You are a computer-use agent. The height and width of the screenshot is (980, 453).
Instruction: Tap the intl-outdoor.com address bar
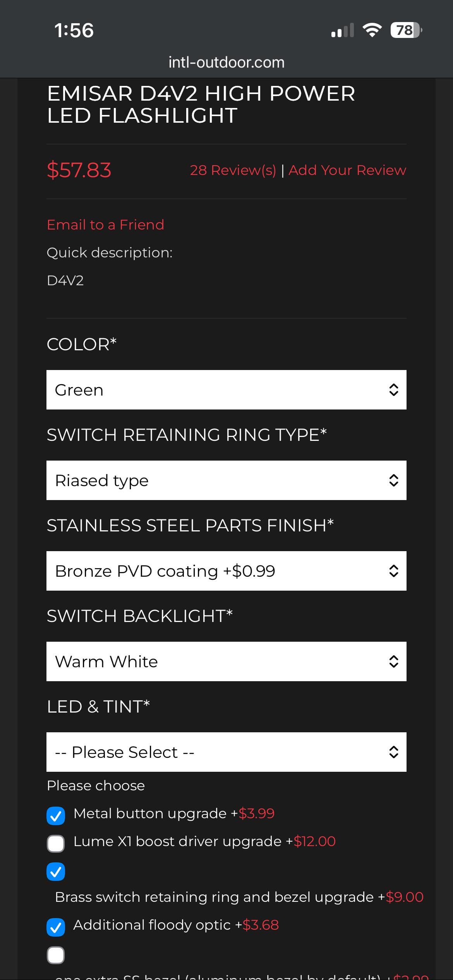click(226, 63)
